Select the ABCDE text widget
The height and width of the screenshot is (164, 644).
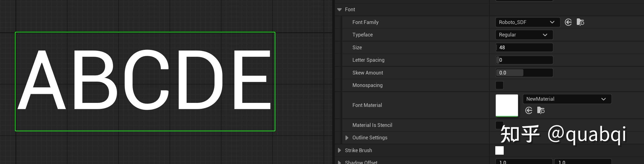[145, 80]
